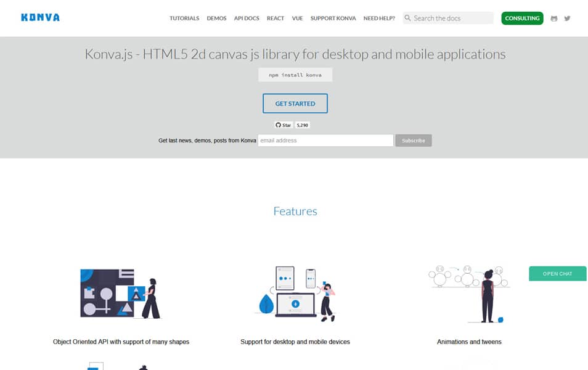The image size is (588, 370).
Task: Select the Vue nav link
Action: (x=297, y=18)
